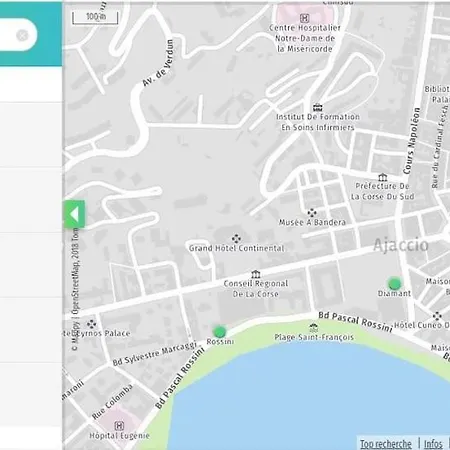Open the Infos link

click(433, 444)
